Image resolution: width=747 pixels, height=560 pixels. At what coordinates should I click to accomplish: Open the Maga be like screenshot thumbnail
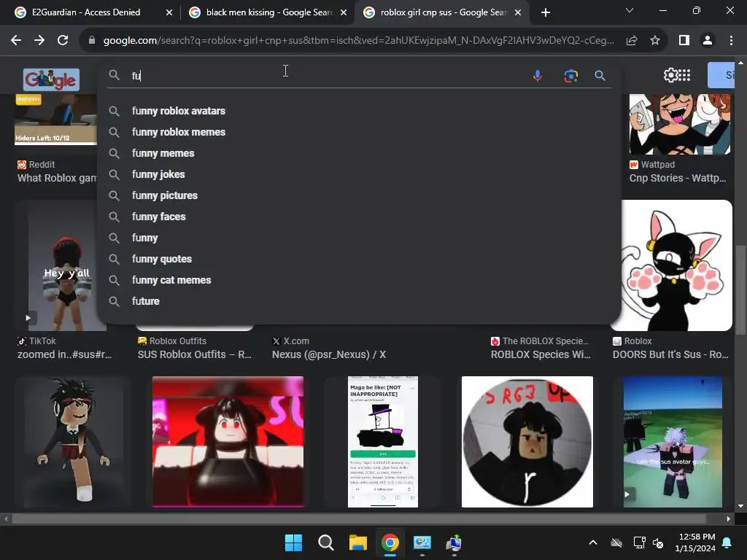coord(382,441)
